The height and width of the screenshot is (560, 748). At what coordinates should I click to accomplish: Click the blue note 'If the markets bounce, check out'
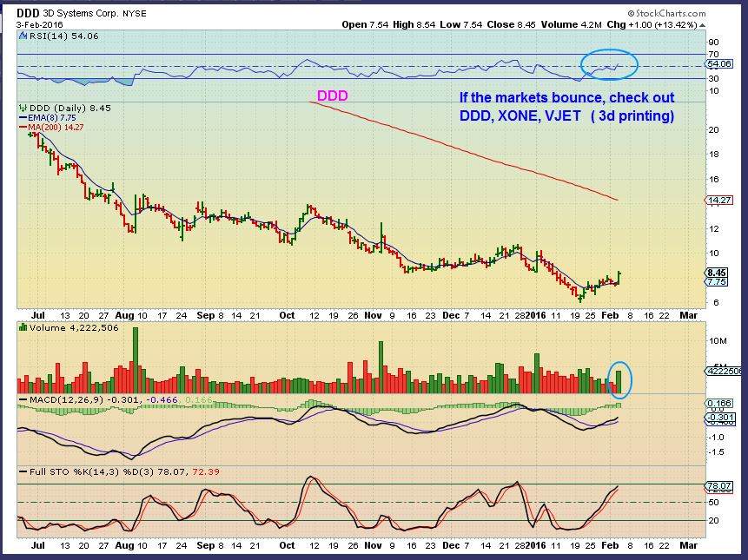click(x=566, y=98)
